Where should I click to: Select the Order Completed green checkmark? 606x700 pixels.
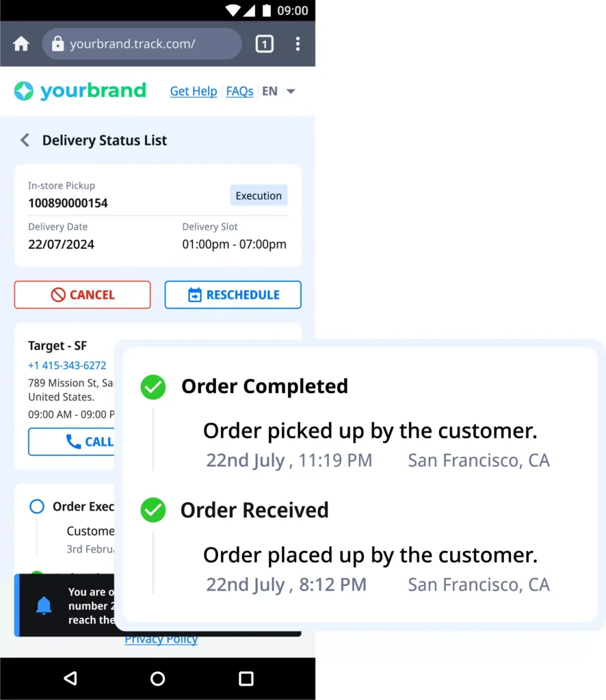coord(153,386)
